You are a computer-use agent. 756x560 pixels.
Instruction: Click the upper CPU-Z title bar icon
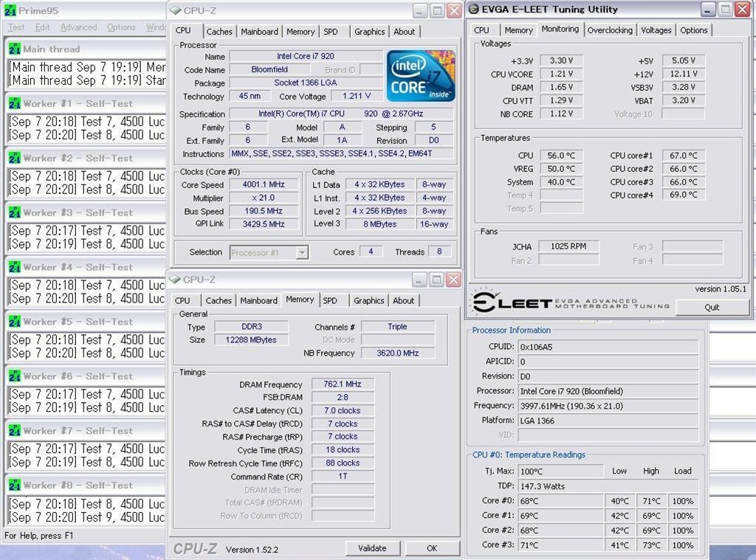174,10
